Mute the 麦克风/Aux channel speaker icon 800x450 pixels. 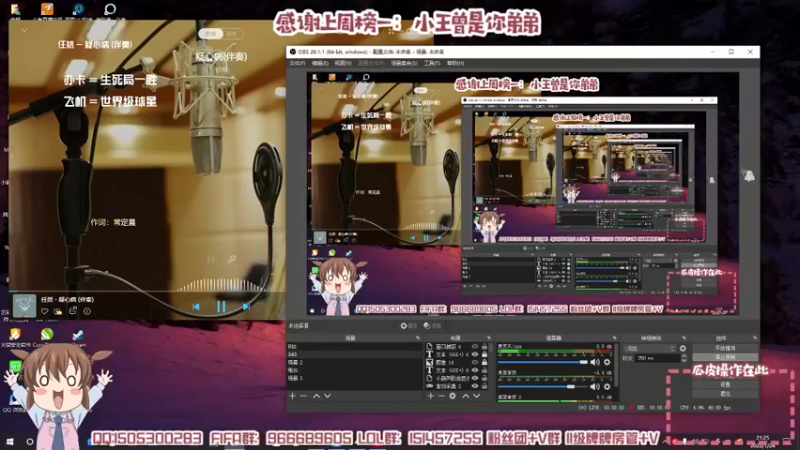click(595, 362)
